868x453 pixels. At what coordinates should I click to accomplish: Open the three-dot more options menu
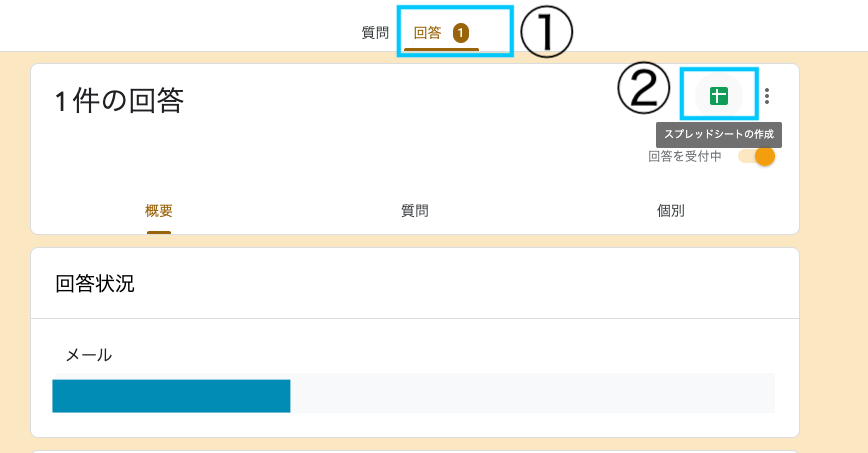pos(767,96)
